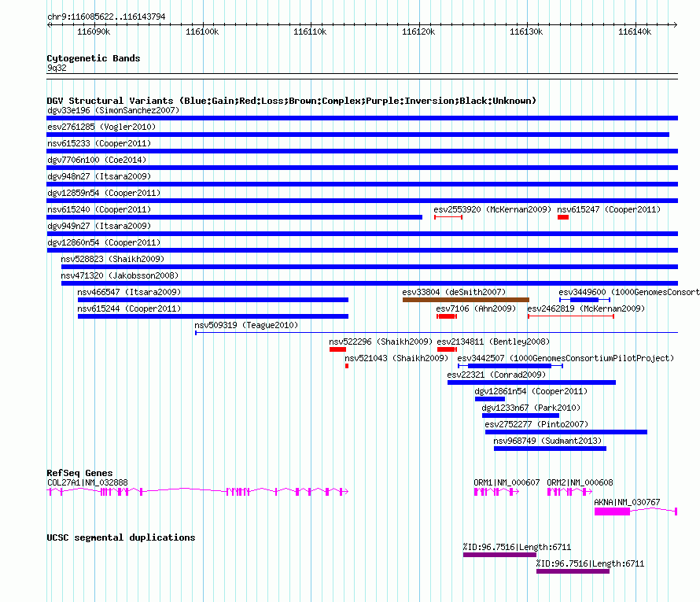Open nsv968749 (Sudmant2013) label

click(547, 441)
